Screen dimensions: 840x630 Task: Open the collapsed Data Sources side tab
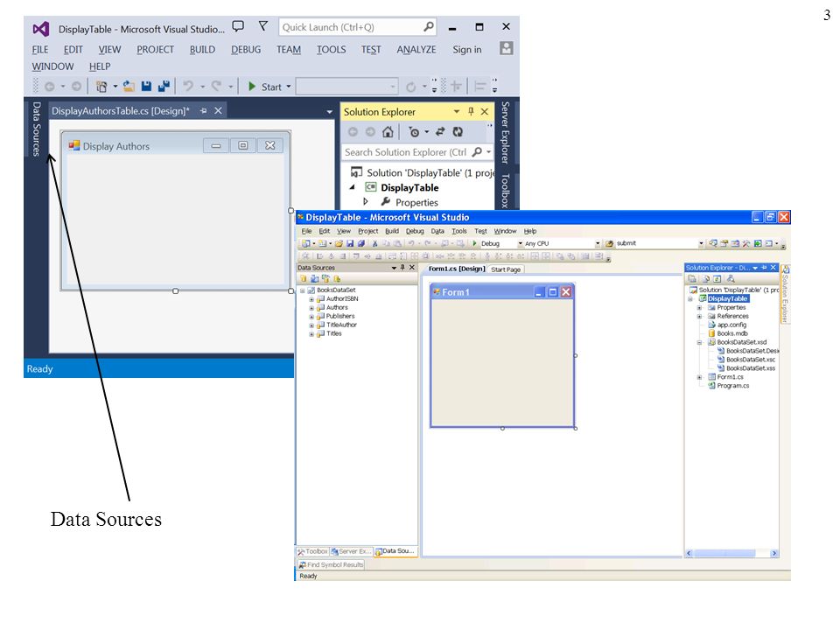pos(36,129)
